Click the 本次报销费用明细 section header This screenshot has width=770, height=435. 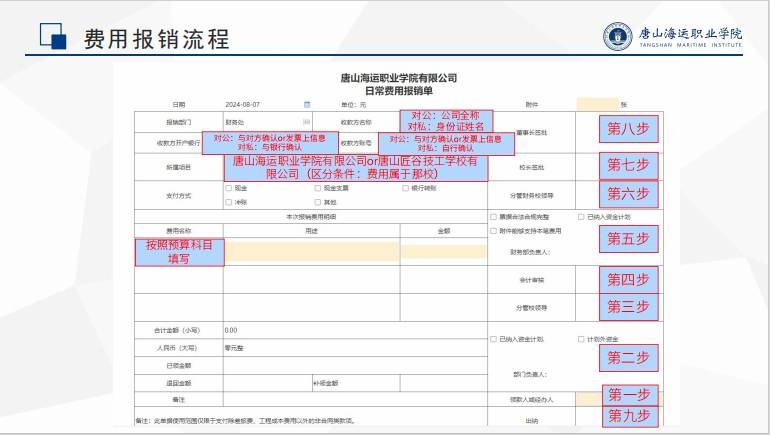[x=311, y=217]
